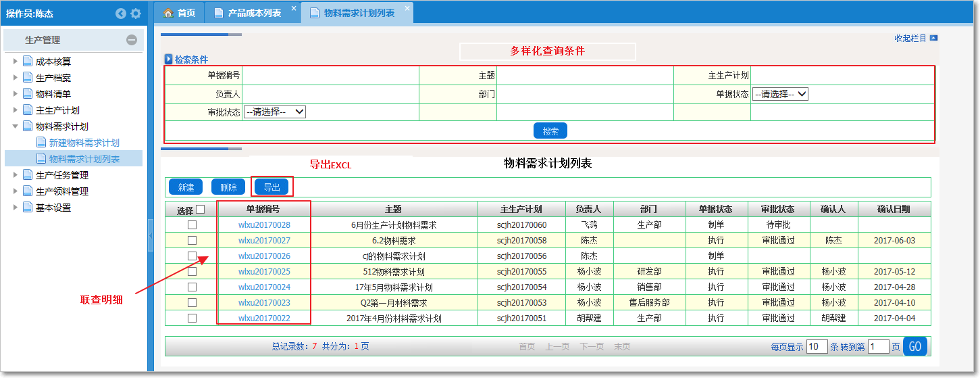Close the 产品成本列表 tab
Viewport: 980px width, 378px height.
point(293,9)
